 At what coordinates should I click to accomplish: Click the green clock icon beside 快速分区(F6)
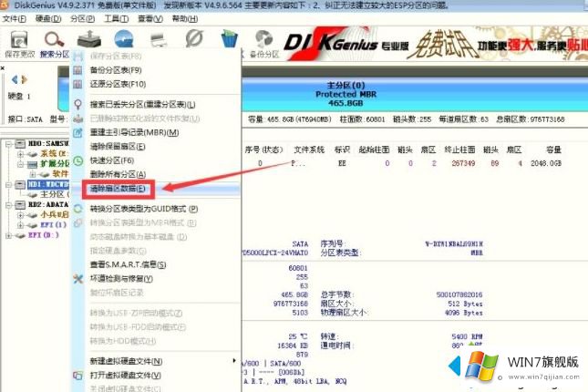[77, 160]
